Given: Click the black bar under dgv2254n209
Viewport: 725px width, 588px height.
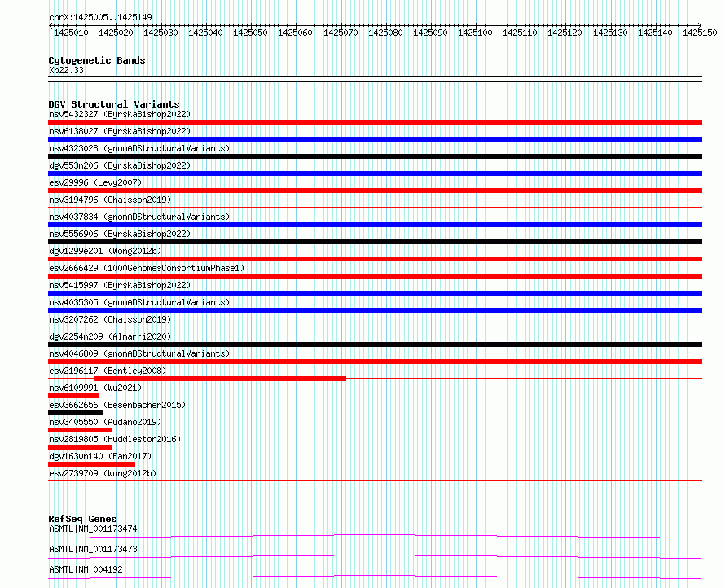Looking at the screenshot, I should (375, 344).
